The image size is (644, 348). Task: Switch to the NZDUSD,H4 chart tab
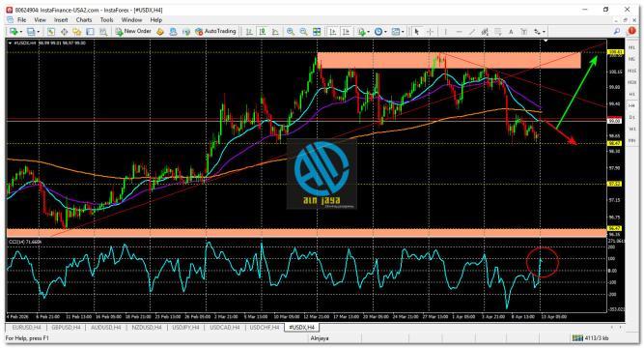(146, 328)
